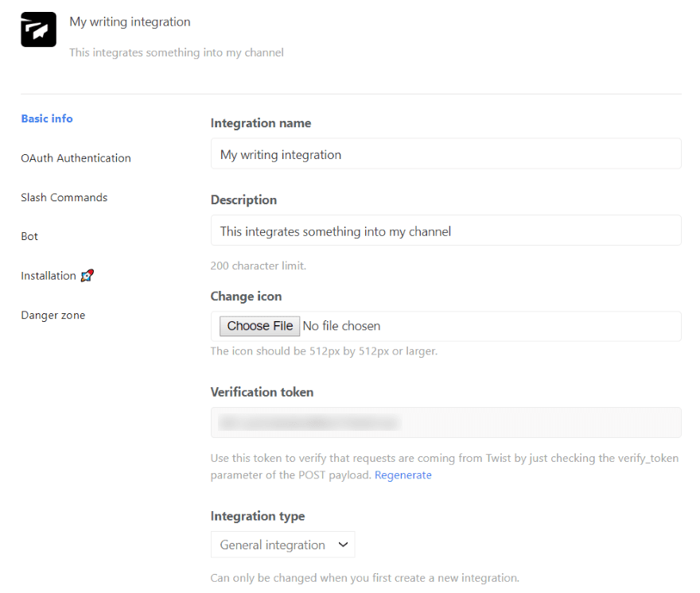The image size is (700, 593).
Task: Click the 'Change icon' label
Action: click(246, 296)
